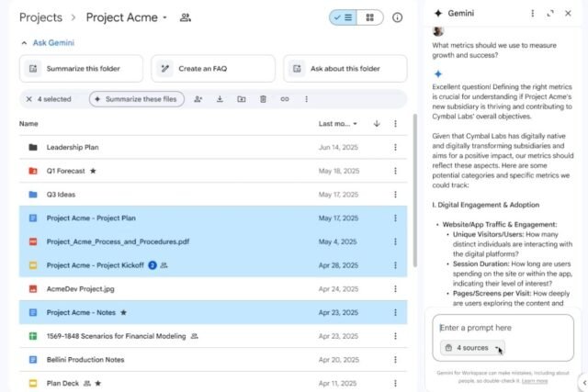
Task: Select the Q3 Ideas folder
Action: pyautogui.click(x=213, y=195)
